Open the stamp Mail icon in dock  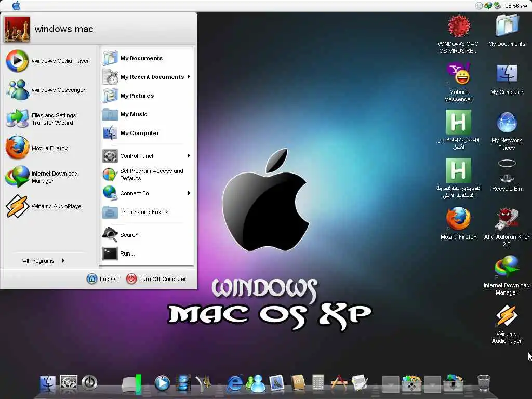[277, 384]
